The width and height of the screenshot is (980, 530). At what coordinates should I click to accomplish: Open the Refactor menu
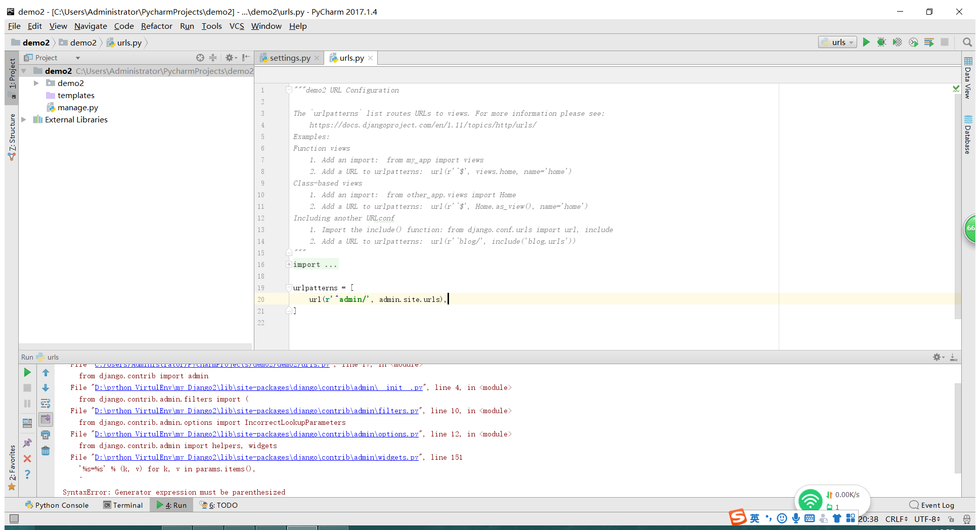pyautogui.click(x=156, y=26)
